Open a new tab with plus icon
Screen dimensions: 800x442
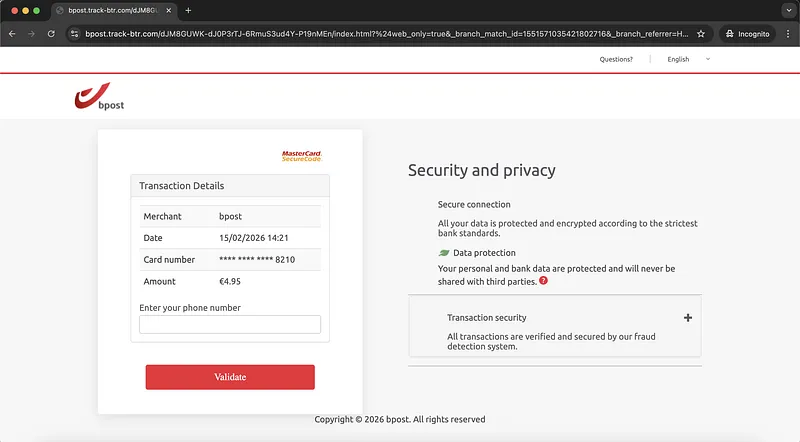(188, 10)
